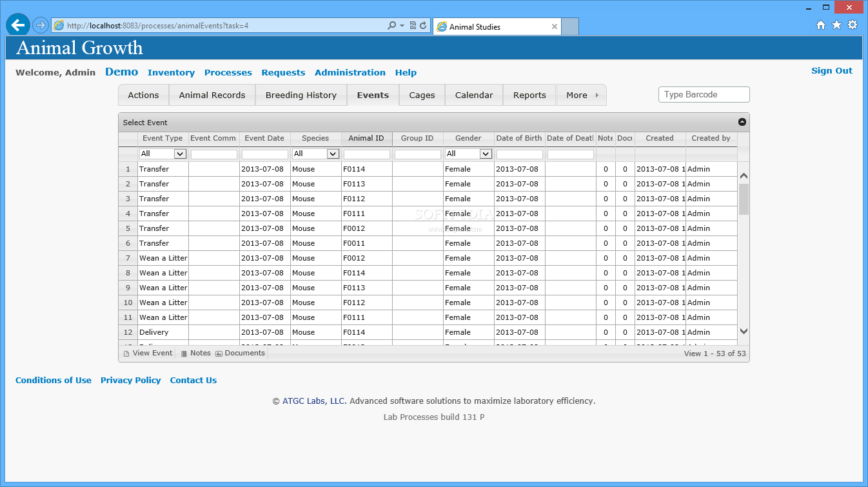Switch to the Actions tab
The width and height of the screenshot is (868, 487).
[x=143, y=95]
